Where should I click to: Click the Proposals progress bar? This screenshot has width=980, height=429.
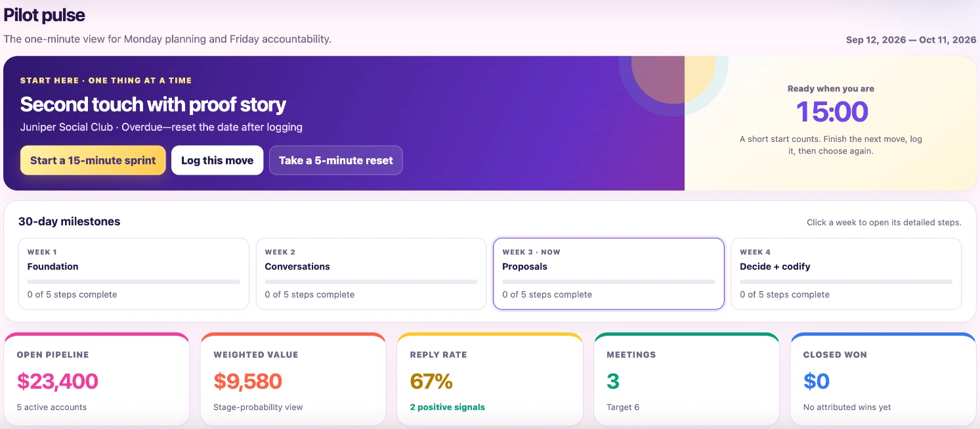[608, 282]
